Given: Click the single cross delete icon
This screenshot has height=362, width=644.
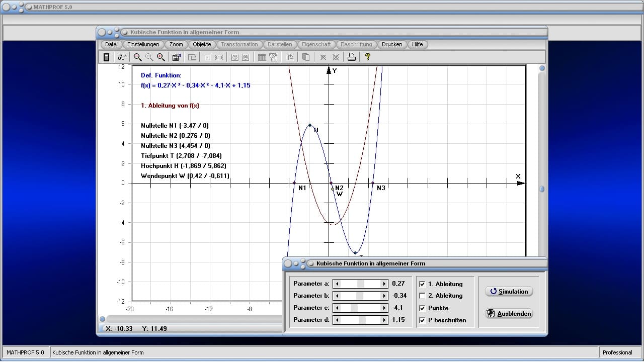Looking at the screenshot, I should (323, 57).
